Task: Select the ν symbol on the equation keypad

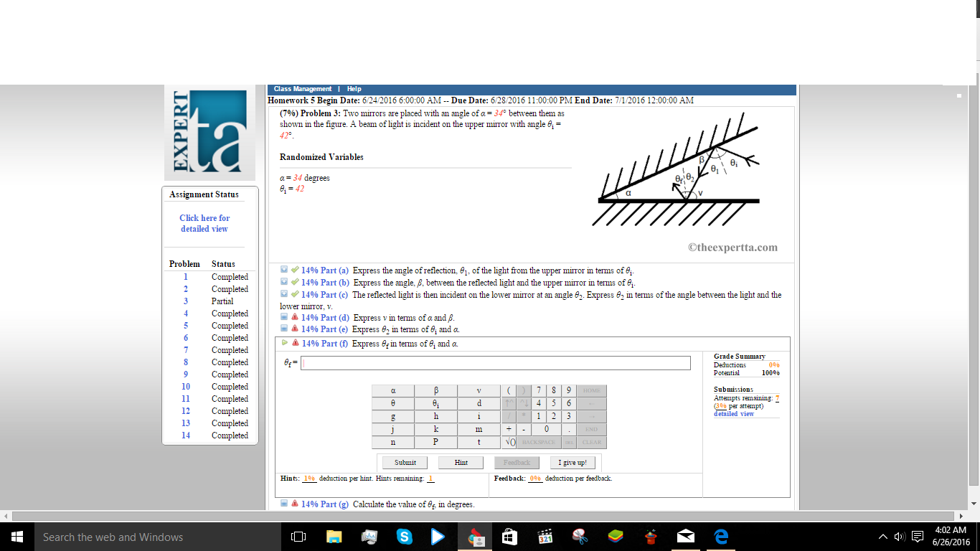Action: [x=477, y=391]
